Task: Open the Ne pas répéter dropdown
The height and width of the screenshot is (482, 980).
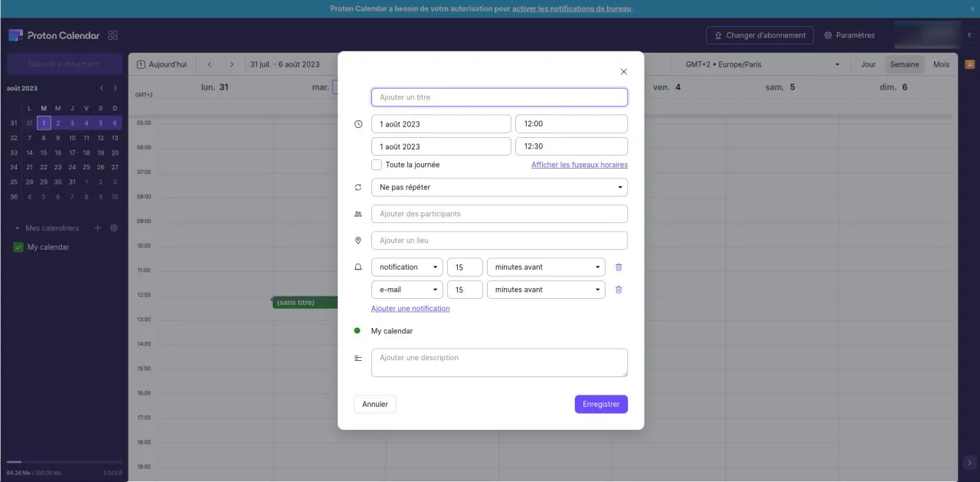Action: [x=498, y=187]
